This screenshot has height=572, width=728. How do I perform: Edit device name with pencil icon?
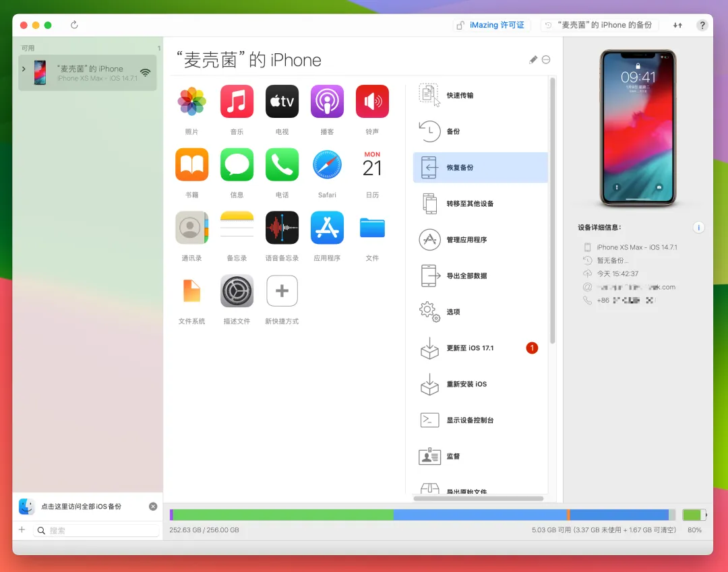point(533,59)
